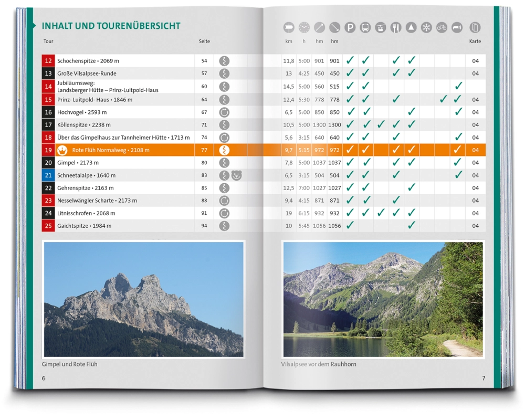Click the round-trip loop icon for Hochvogel
The height and width of the screenshot is (420, 525).
pyautogui.click(x=224, y=112)
